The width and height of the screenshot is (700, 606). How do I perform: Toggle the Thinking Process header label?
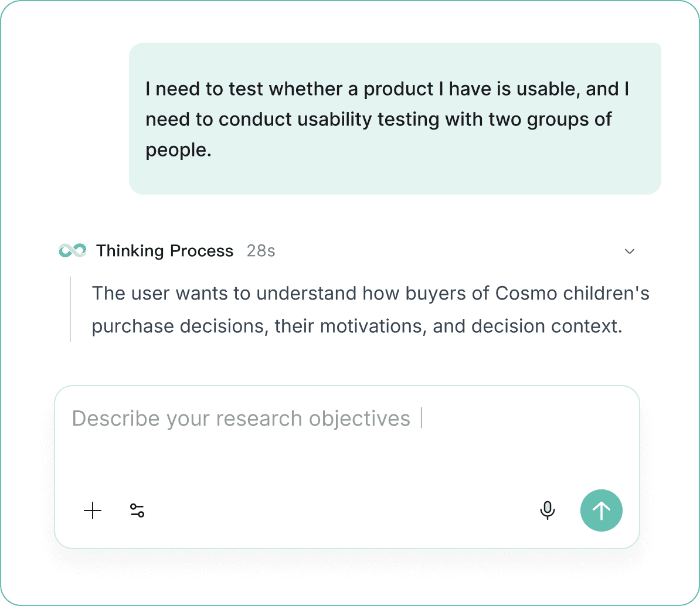click(165, 251)
